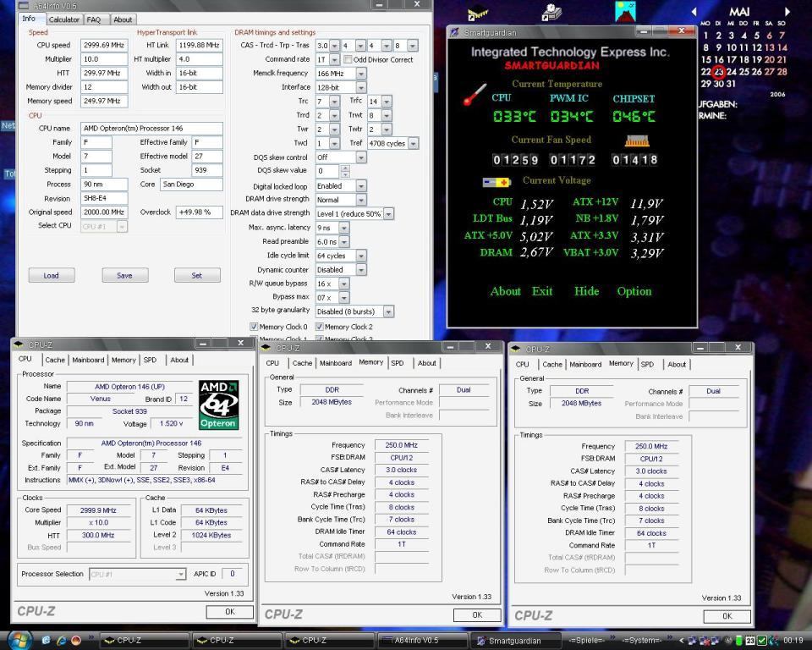The height and width of the screenshot is (650, 812).
Task: Click the A64Info title bar icon
Action: [25, 6]
